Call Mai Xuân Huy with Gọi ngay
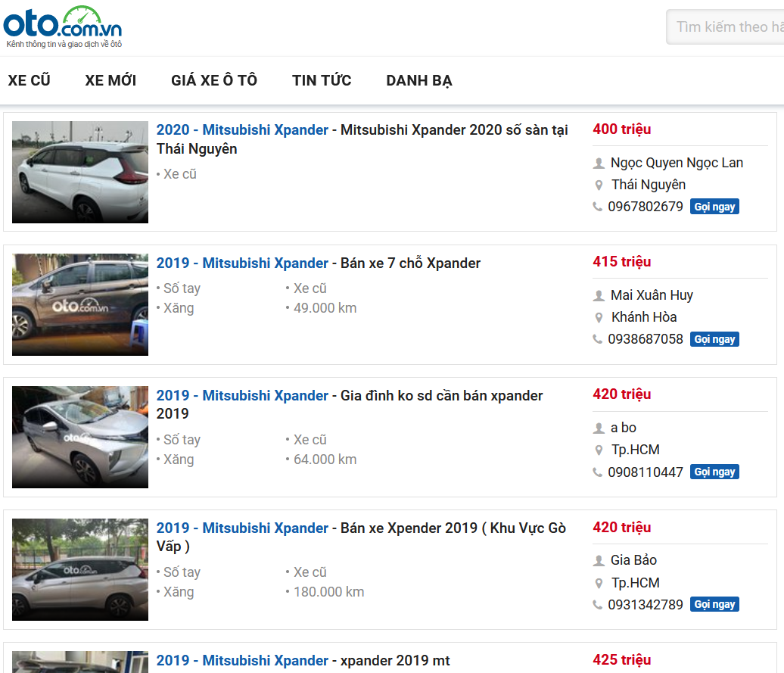Screen dimensions: 784x673 (714, 339)
